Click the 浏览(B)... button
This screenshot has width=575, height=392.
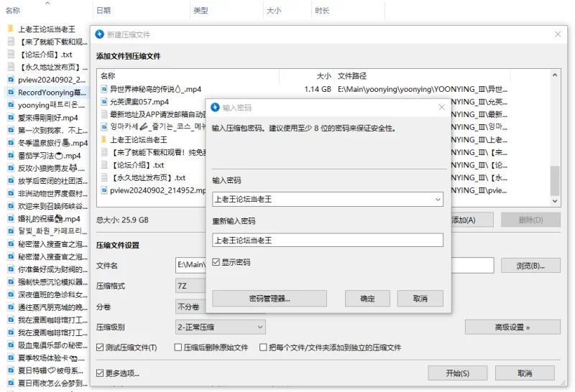click(530, 266)
